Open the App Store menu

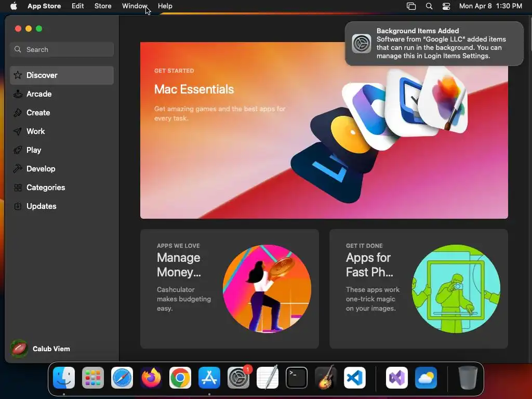click(44, 6)
